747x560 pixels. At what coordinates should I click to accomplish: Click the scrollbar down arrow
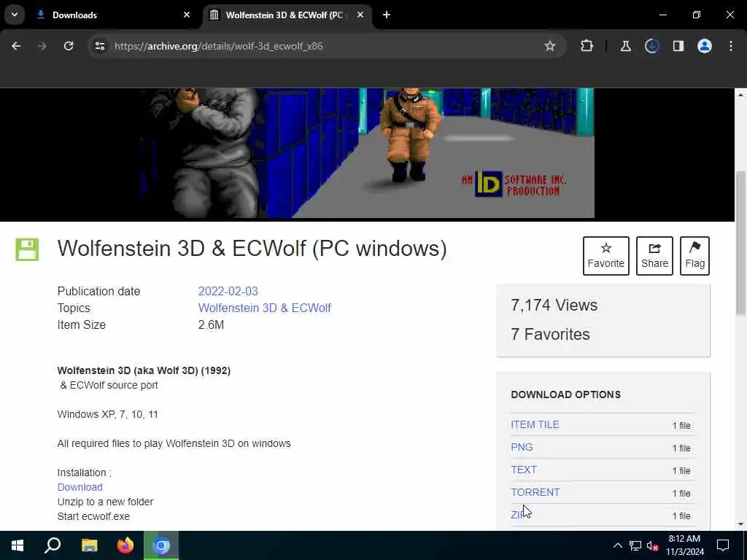point(740,524)
